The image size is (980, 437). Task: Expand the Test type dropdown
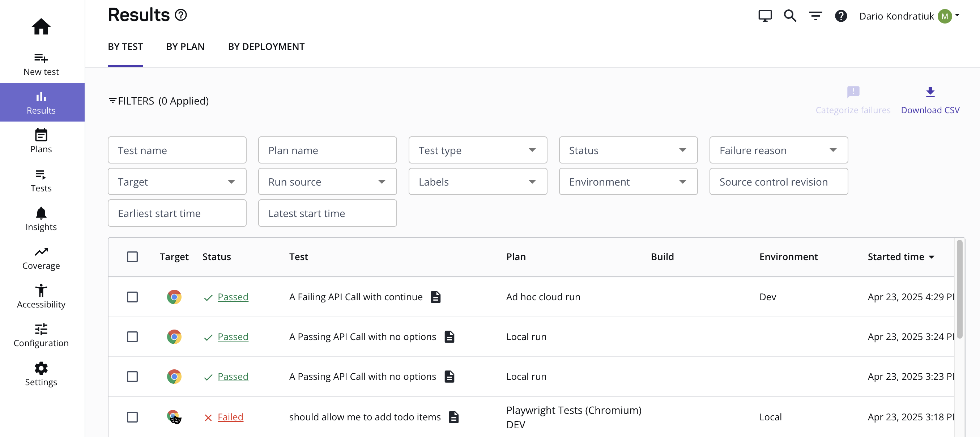pos(477,150)
